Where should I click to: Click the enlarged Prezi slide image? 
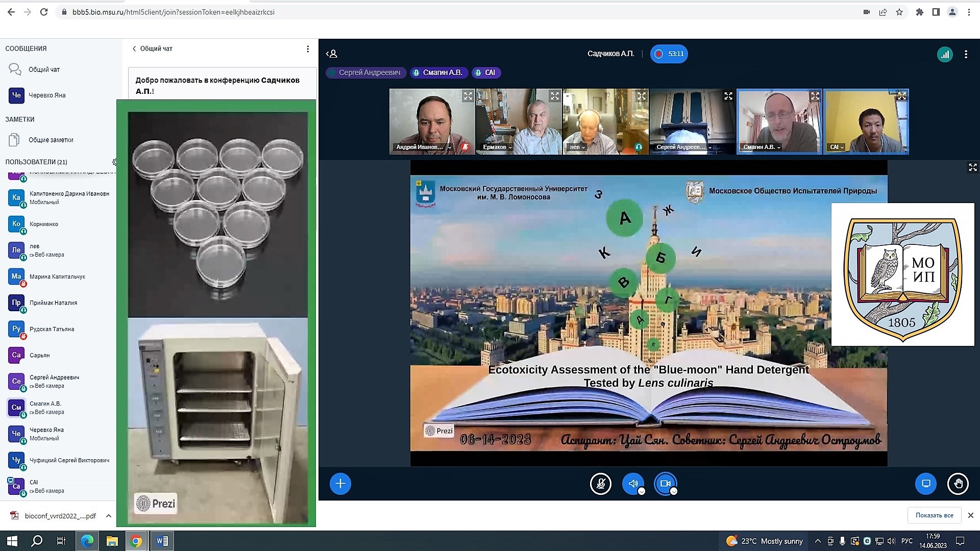216,313
